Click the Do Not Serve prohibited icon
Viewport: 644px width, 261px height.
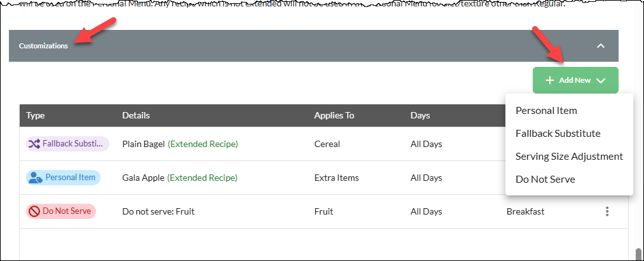34,211
